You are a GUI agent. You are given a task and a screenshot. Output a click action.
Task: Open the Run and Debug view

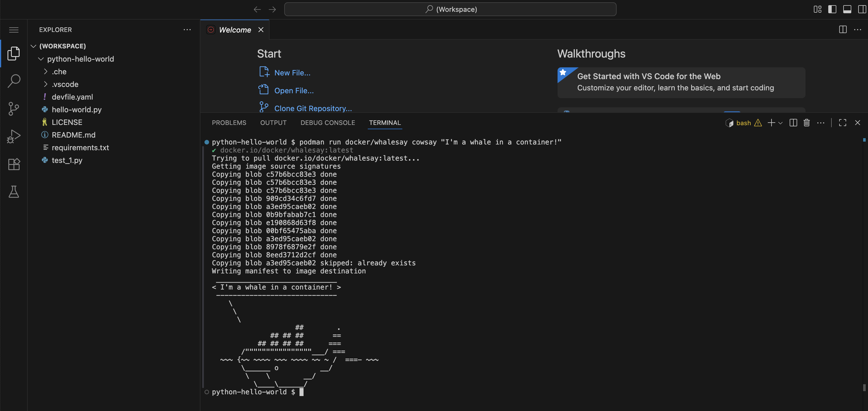tap(14, 136)
